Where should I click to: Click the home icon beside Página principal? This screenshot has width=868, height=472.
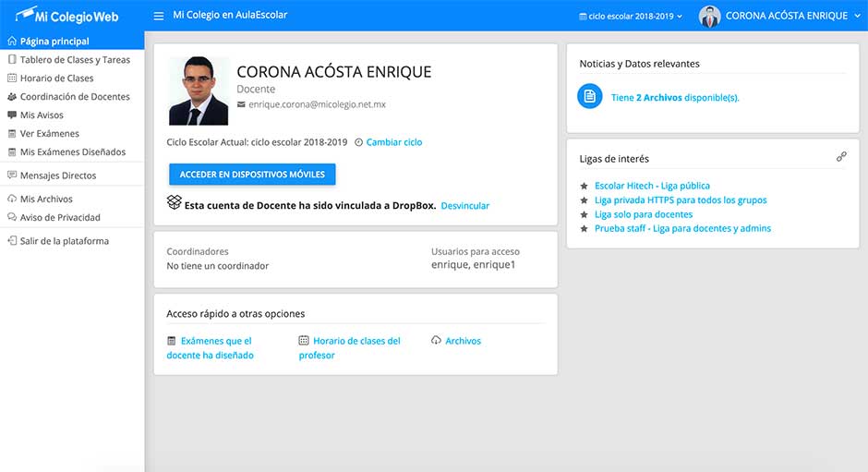(12, 41)
